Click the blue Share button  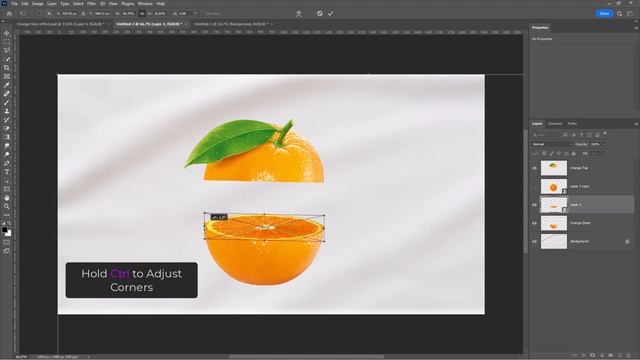click(604, 13)
